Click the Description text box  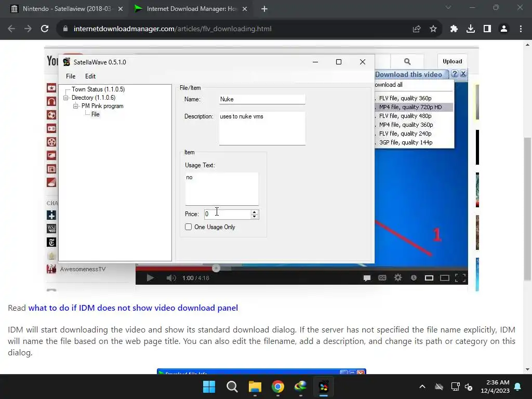coord(262,128)
